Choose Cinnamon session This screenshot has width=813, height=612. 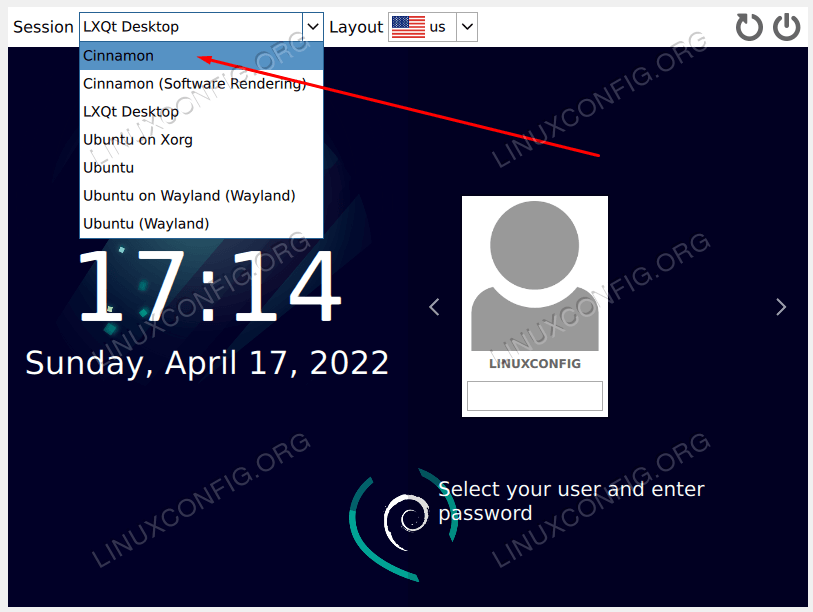tap(201, 55)
